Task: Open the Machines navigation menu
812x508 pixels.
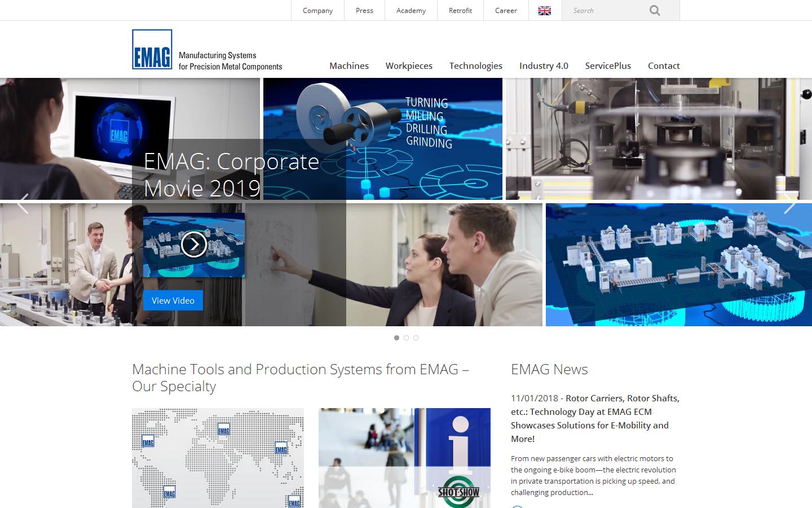Action: [x=349, y=65]
